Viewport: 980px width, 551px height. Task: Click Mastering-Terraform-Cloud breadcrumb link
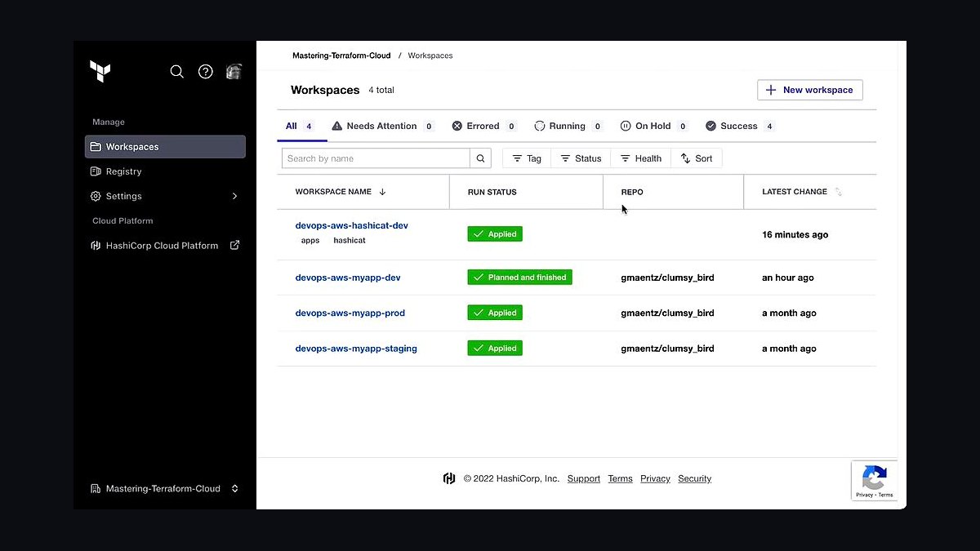[341, 56]
